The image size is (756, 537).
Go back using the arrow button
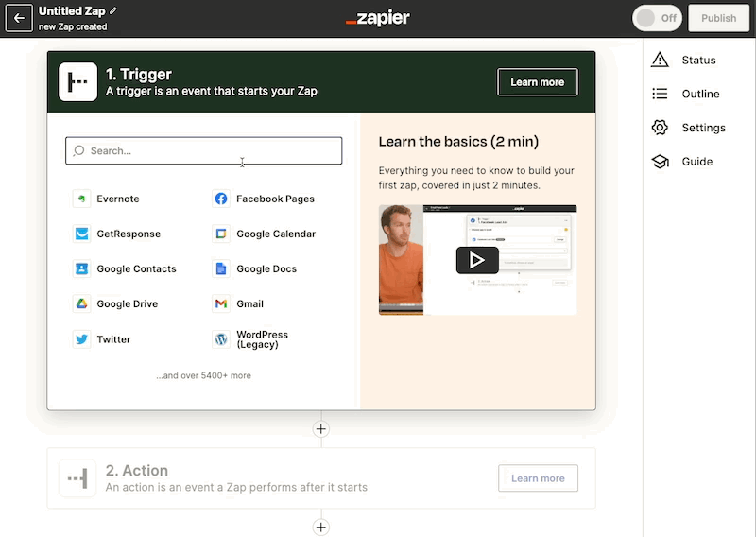click(x=19, y=18)
